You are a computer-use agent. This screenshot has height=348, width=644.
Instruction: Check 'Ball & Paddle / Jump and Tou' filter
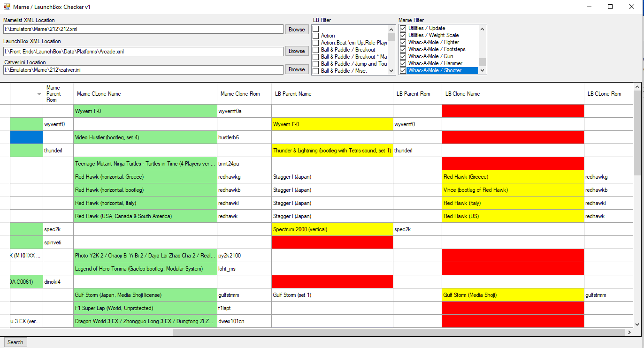point(316,64)
